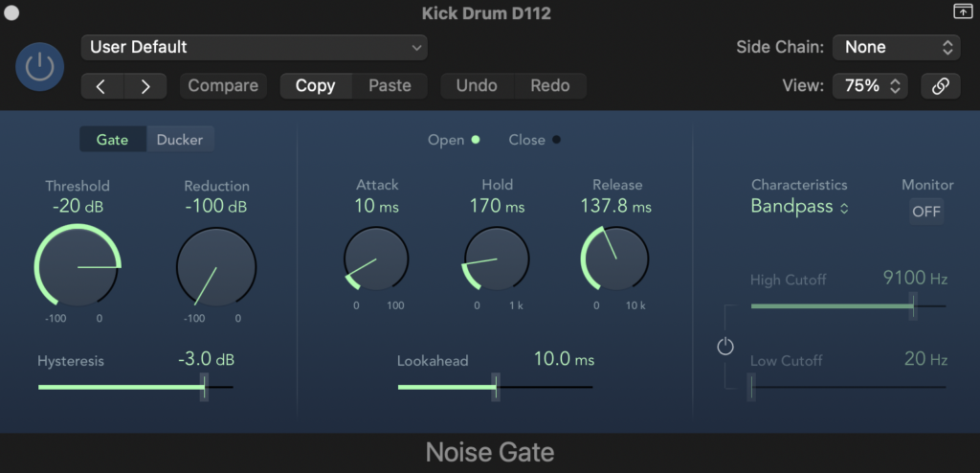Click the next preset arrow
980x473 pixels.
click(145, 86)
